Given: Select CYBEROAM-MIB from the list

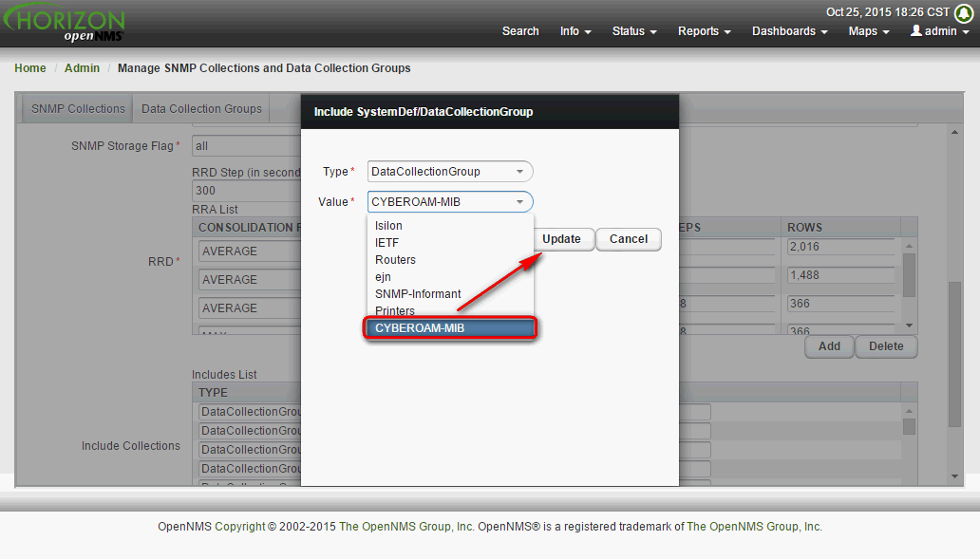Looking at the screenshot, I should [450, 328].
